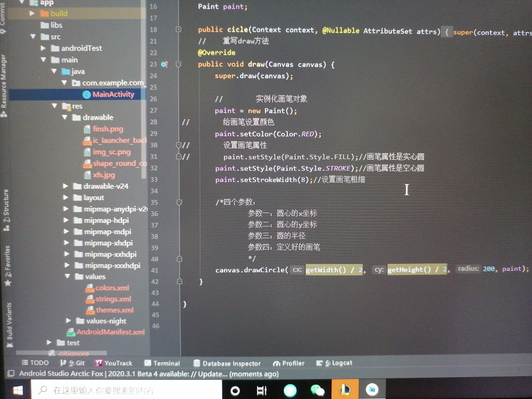Open the Database Inspector tool window
The height and width of the screenshot is (399, 532).
coord(227,363)
